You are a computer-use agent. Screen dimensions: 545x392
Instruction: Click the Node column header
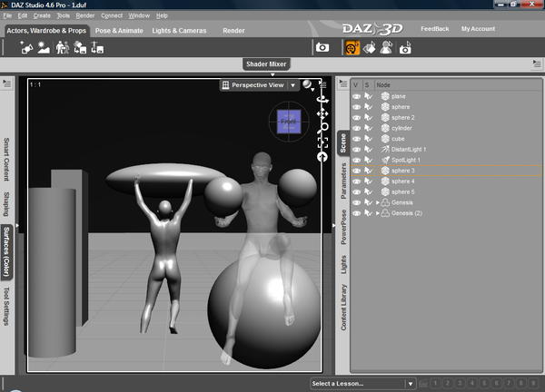pyautogui.click(x=383, y=84)
